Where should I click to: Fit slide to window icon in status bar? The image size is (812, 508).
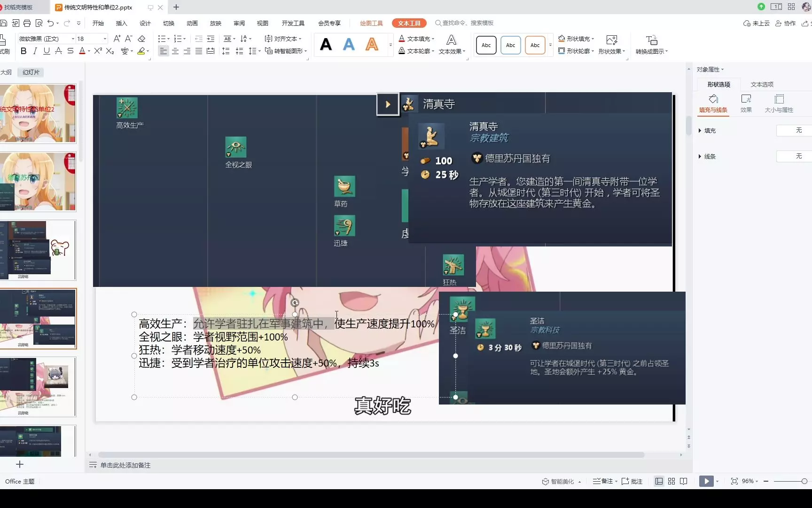click(734, 481)
